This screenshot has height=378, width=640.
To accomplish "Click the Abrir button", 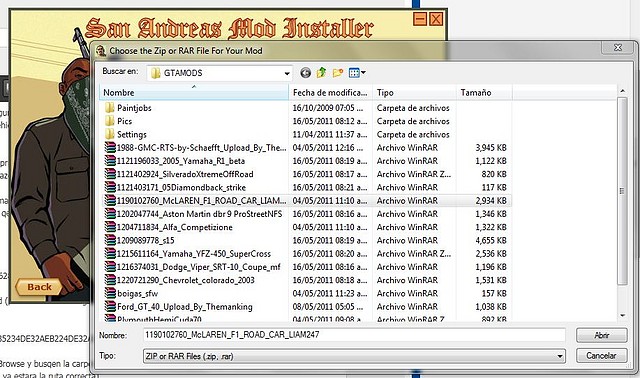I will pos(602,335).
